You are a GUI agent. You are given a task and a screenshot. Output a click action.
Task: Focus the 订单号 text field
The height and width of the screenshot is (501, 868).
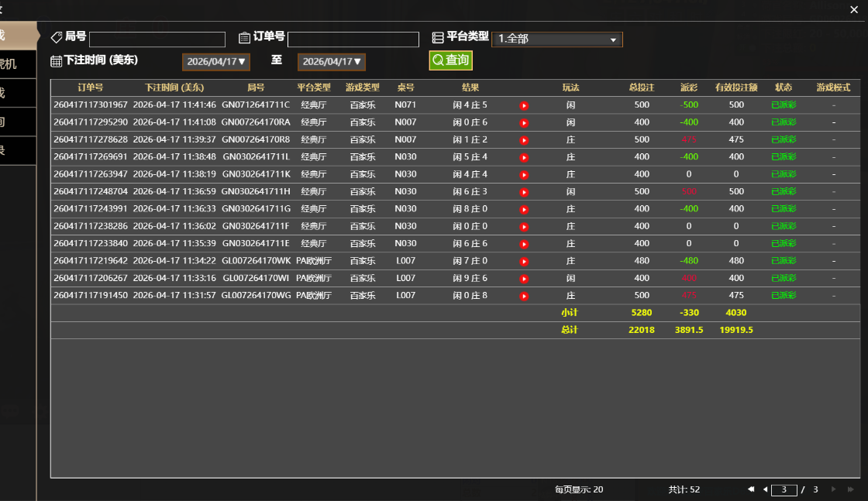353,39
